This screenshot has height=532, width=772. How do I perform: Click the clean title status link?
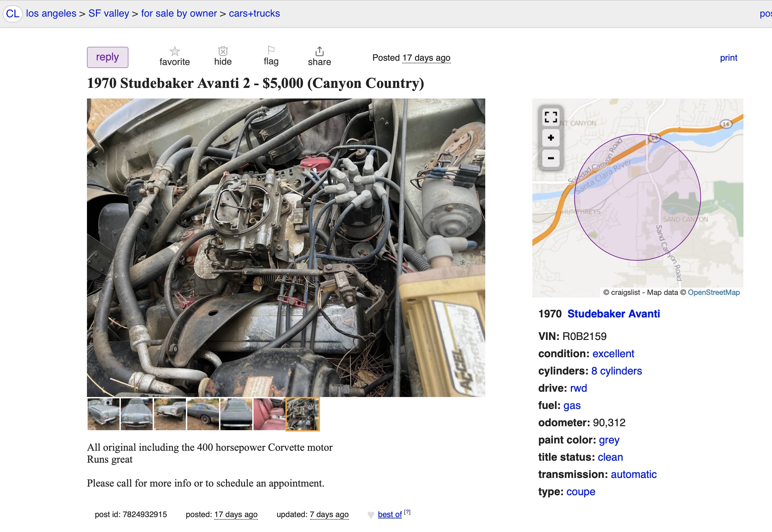[610, 457]
